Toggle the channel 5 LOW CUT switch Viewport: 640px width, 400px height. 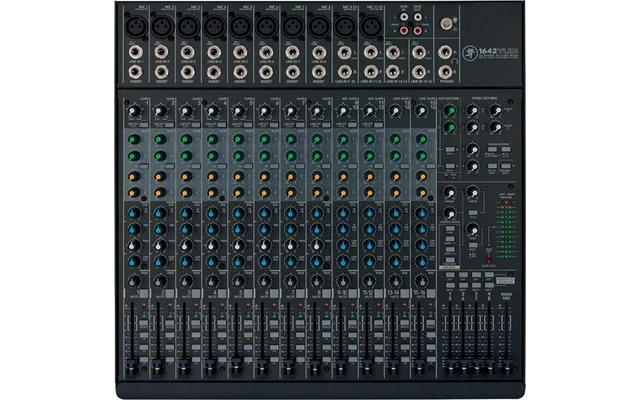click(248, 125)
